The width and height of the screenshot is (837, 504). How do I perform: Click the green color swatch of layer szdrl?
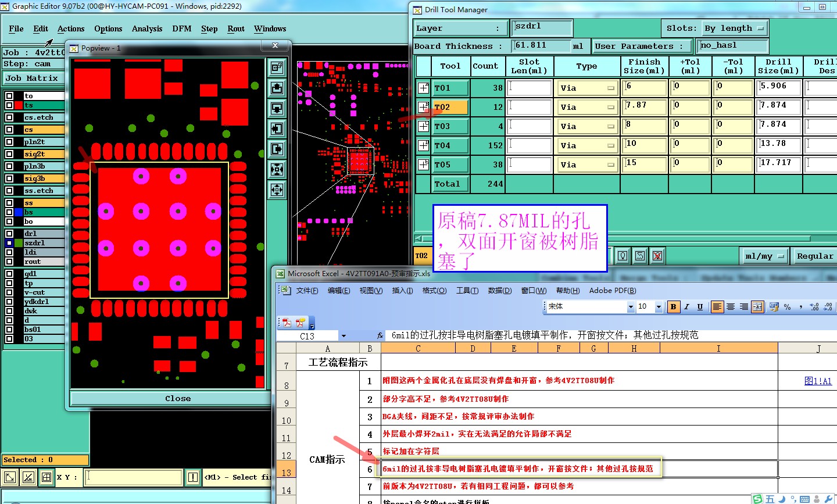19,243
